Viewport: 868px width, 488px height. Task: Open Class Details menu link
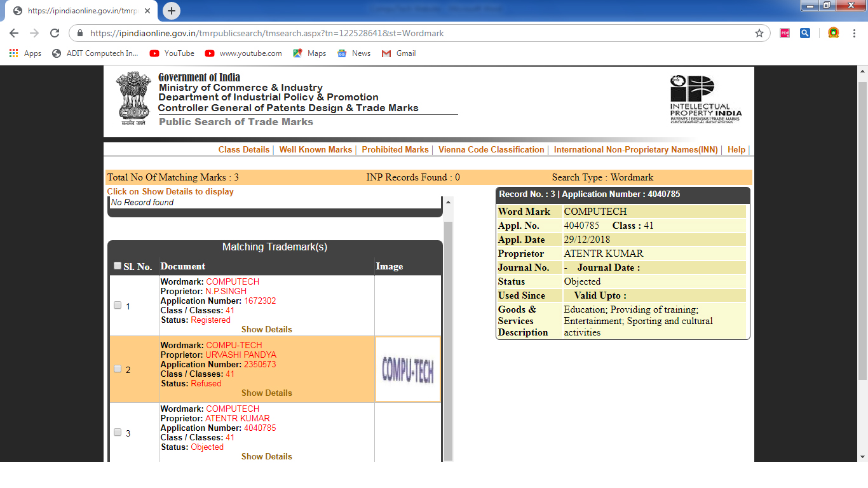point(244,149)
